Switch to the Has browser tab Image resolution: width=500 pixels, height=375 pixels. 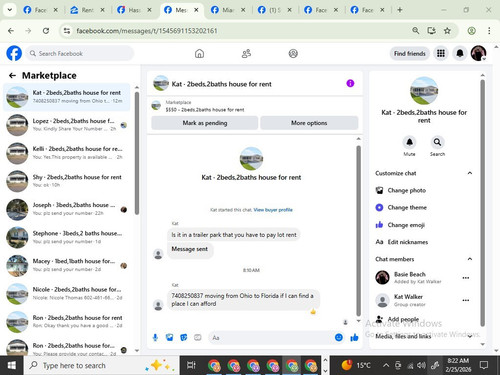pyautogui.click(x=134, y=10)
